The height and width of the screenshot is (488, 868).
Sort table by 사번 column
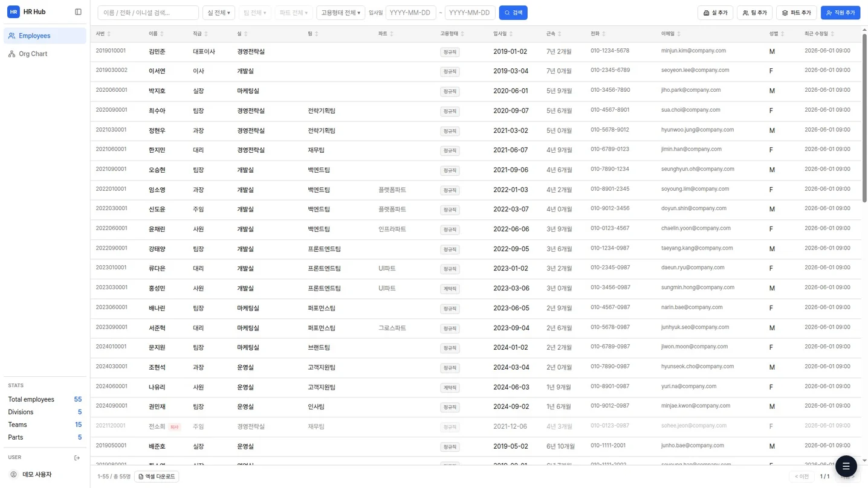pyautogui.click(x=103, y=34)
